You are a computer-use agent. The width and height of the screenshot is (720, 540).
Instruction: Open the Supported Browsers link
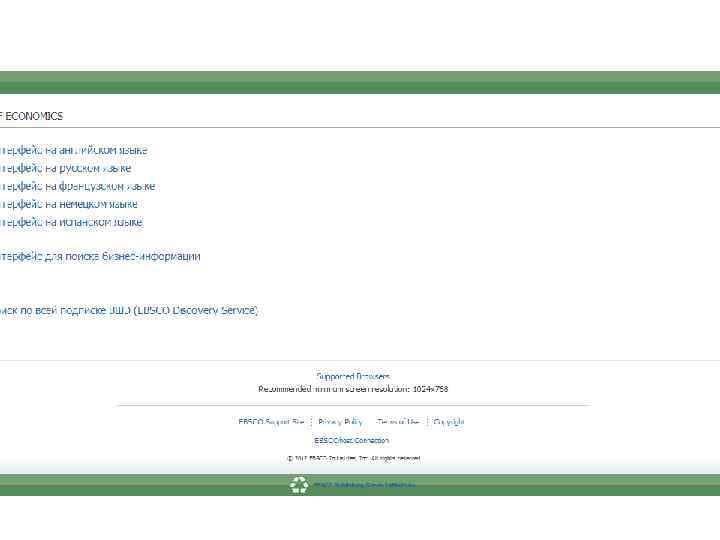[x=353, y=377]
